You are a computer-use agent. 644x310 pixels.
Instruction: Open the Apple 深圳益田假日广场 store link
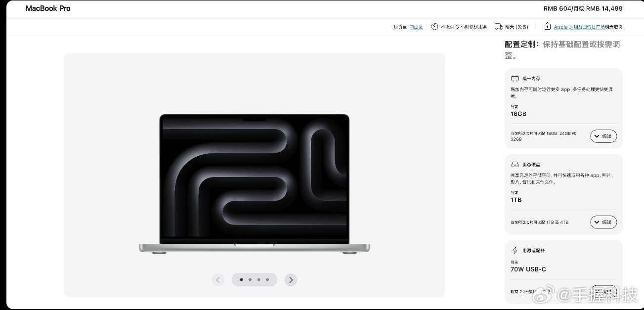click(579, 27)
